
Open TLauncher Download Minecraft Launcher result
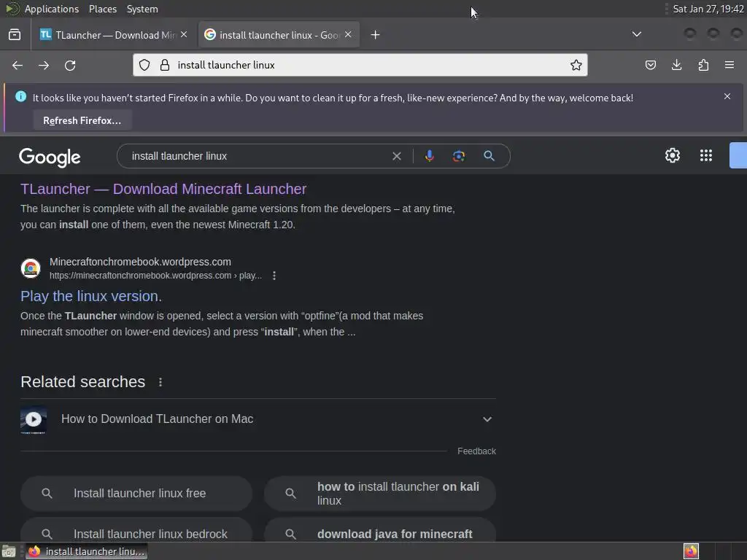(163, 189)
